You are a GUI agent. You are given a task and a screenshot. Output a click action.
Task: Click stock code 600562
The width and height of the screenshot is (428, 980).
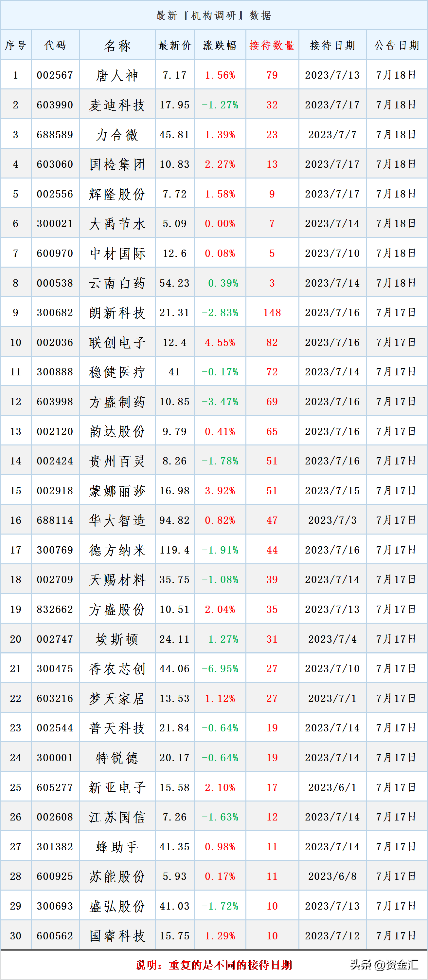pyautogui.click(x=55, y=936)
